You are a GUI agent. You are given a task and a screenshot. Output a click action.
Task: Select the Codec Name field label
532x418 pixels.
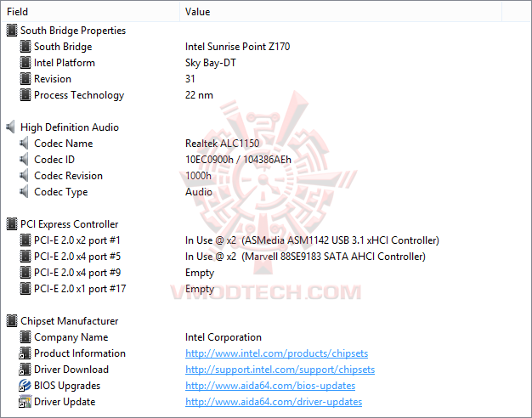[64, 144]
